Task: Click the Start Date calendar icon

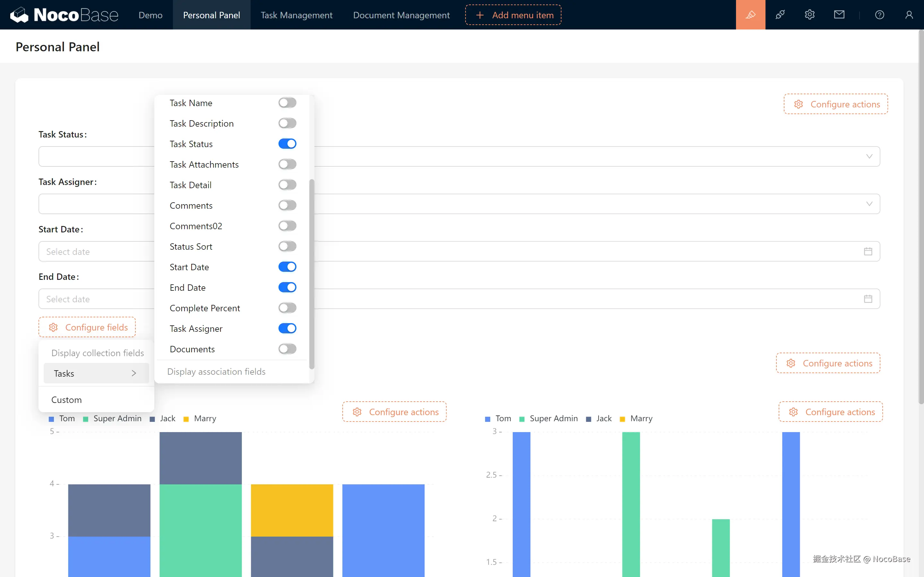Action: point(868,252)
